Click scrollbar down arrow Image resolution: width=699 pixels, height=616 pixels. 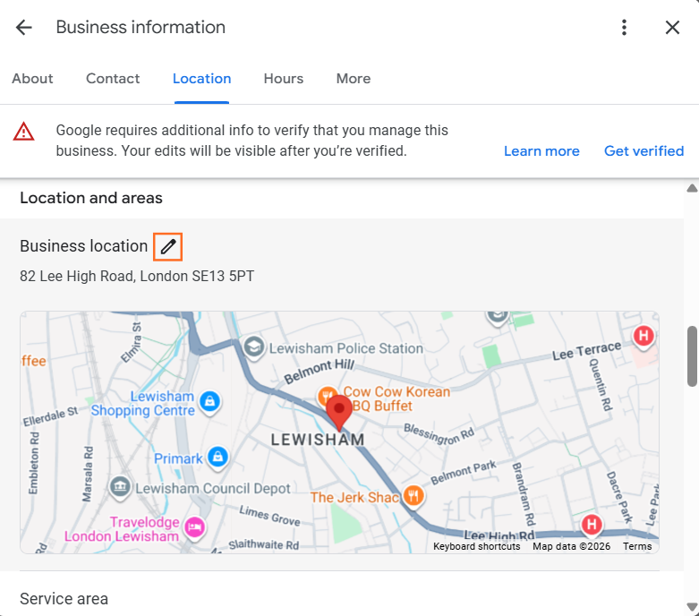(x=692, y=607)
